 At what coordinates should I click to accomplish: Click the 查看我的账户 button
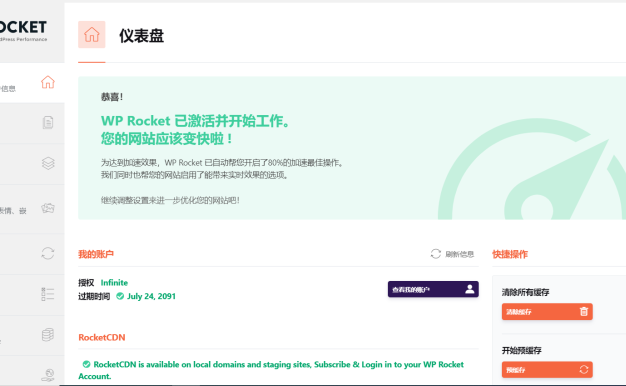[433, 289]
